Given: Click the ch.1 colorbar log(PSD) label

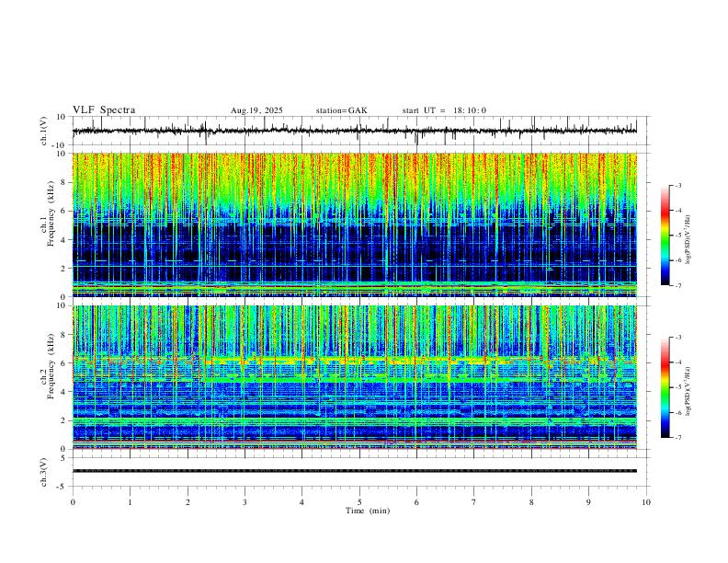Looking at the screenshot, I should click(688, 240).
